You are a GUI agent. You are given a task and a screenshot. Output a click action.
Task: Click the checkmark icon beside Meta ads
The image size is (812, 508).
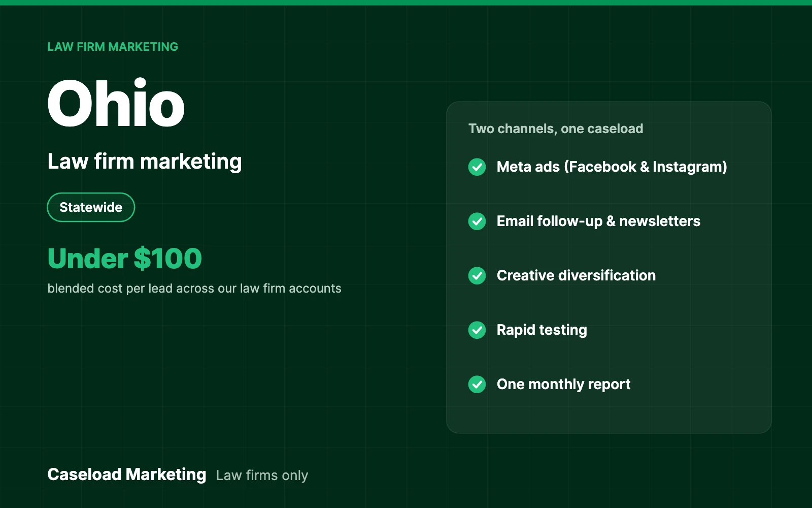tap(477, 167)
